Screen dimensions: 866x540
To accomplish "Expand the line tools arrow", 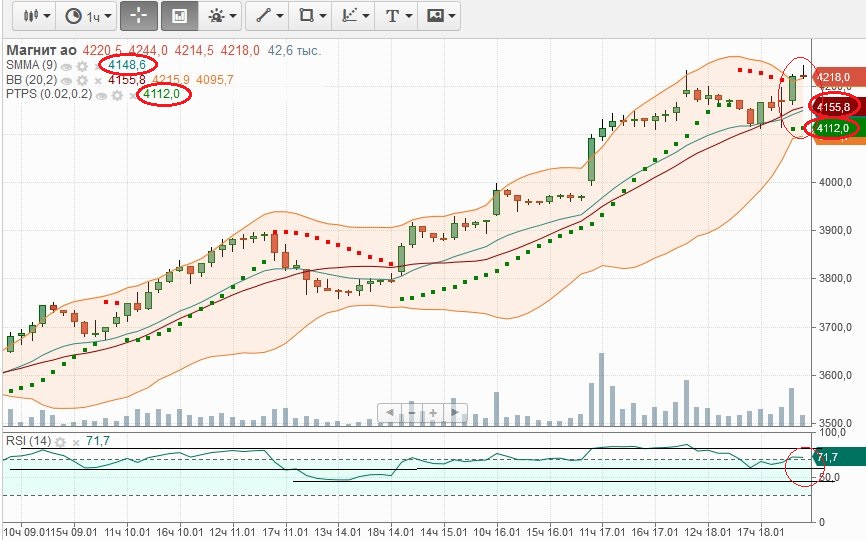I will (x=280, y=16).
